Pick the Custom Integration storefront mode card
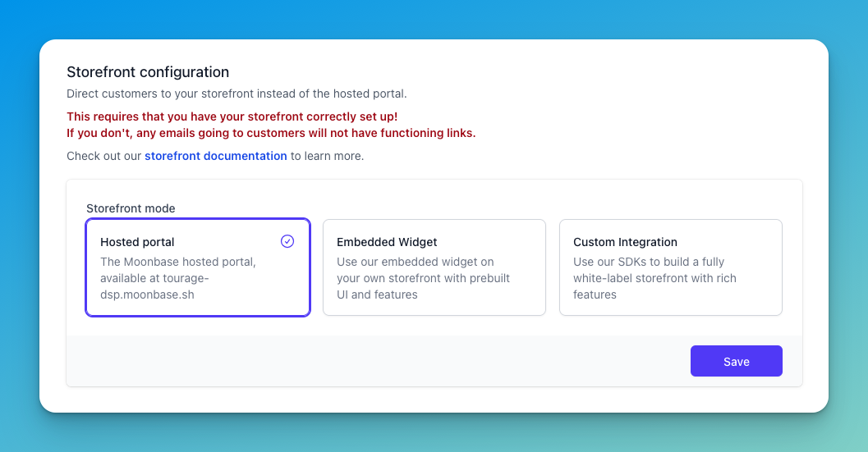 coord(670,267)
